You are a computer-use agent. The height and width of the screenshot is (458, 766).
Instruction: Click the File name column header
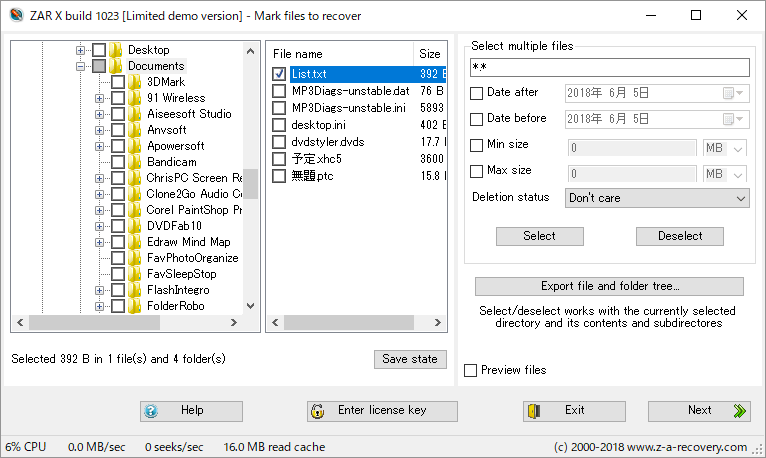pyautogui.click(x=340, y=54)
